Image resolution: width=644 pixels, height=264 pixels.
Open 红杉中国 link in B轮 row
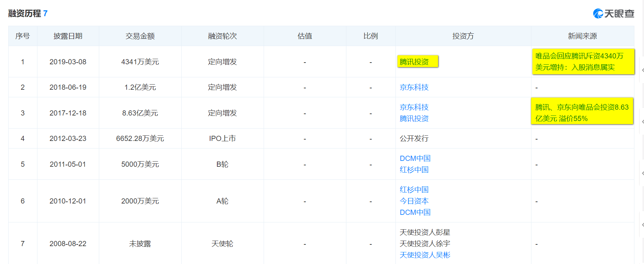point(414,170)
